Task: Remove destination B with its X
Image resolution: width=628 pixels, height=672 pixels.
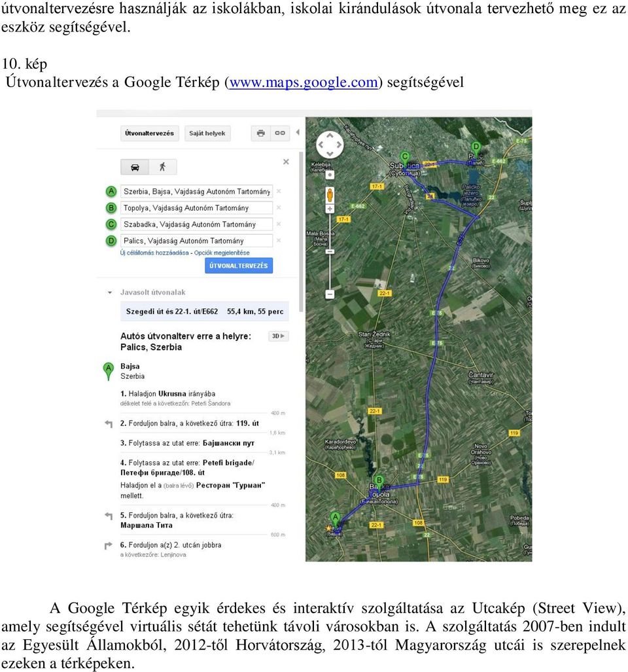Action: [x=279, y=207]
